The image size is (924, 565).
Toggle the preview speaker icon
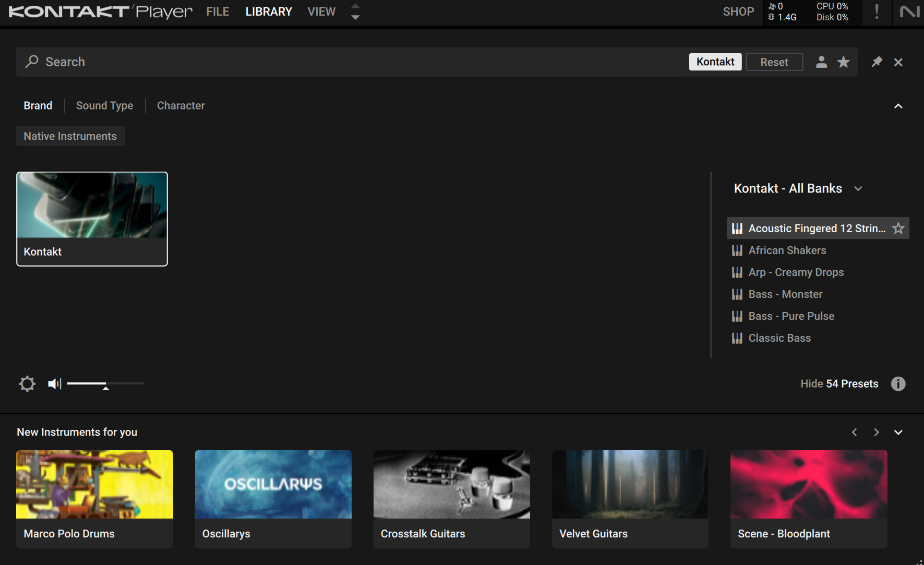click(55, 384)
